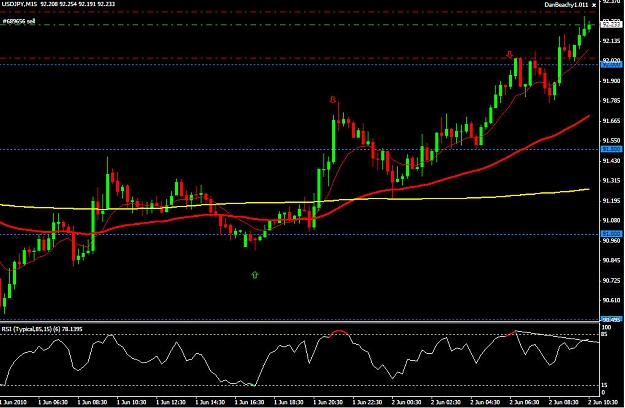
Task: Click the green up arrow below the candles
Action: (255, 275)
